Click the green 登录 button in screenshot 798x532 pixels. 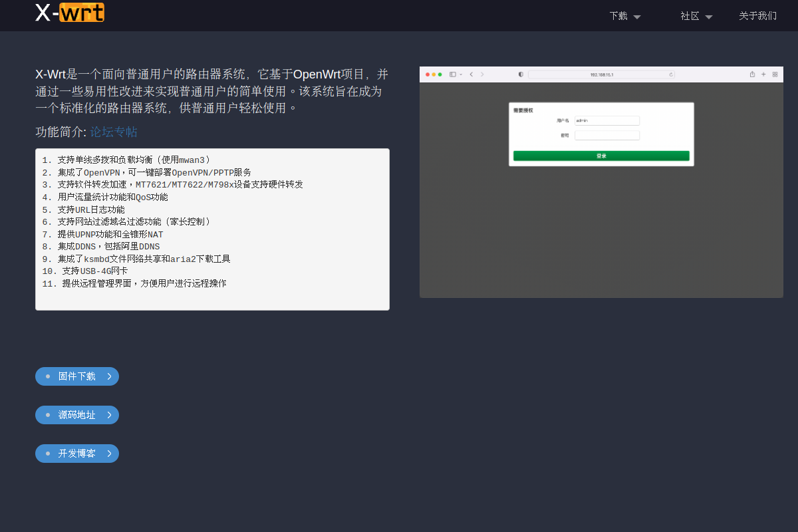(x=601, y=156)
